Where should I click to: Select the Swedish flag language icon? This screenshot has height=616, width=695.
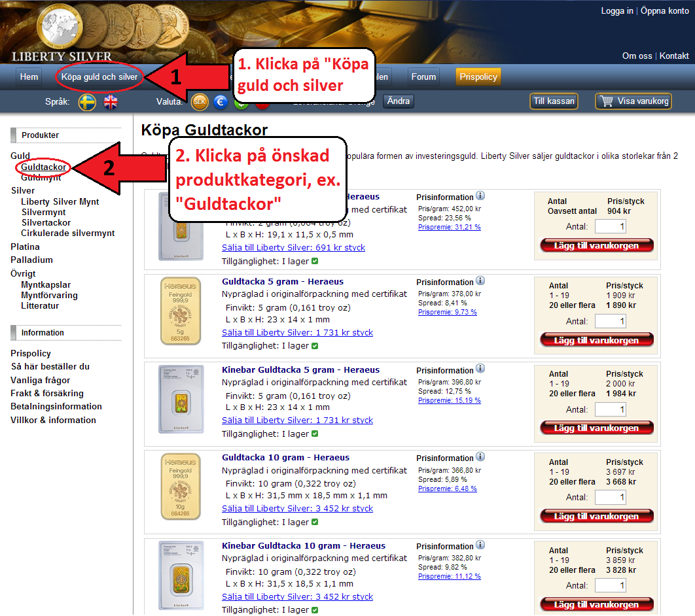click(x=87, y=102)
